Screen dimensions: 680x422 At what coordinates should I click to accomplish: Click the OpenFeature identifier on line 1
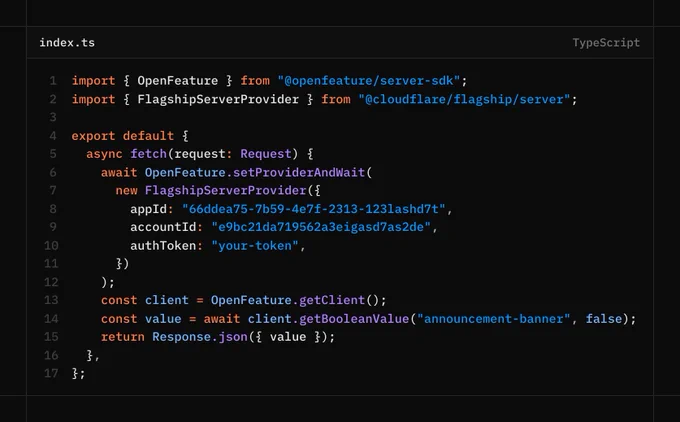pos(178,81)
